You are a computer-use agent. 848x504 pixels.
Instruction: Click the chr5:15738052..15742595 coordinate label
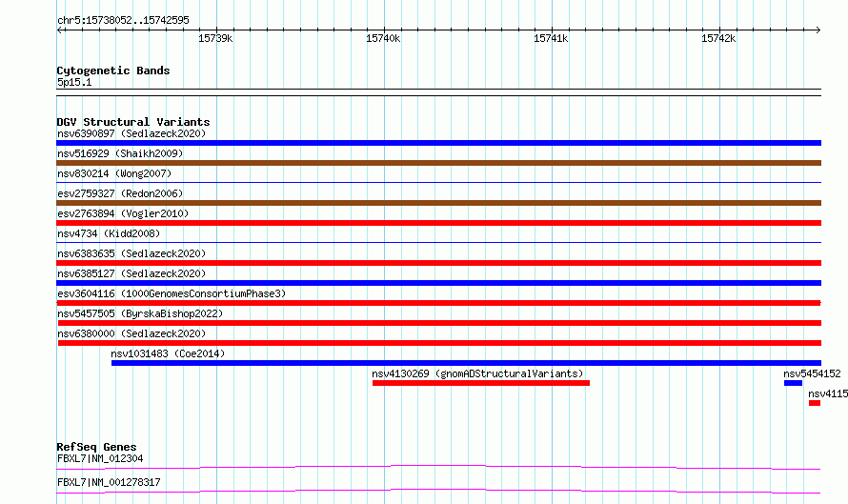[123, 21]
